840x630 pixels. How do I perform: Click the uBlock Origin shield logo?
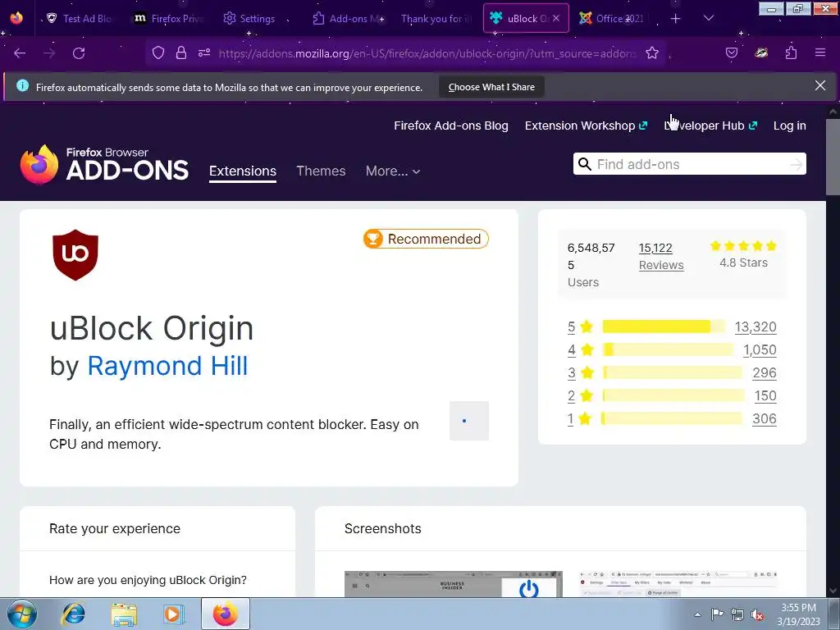(x=75, y=255)
